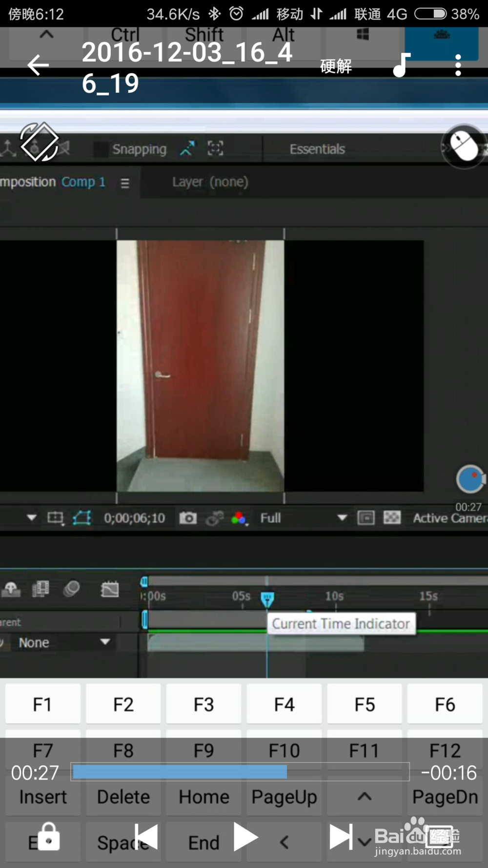Tap the screen rotation icon
Viewport: 488px width, 868px height.
[39, 142]
